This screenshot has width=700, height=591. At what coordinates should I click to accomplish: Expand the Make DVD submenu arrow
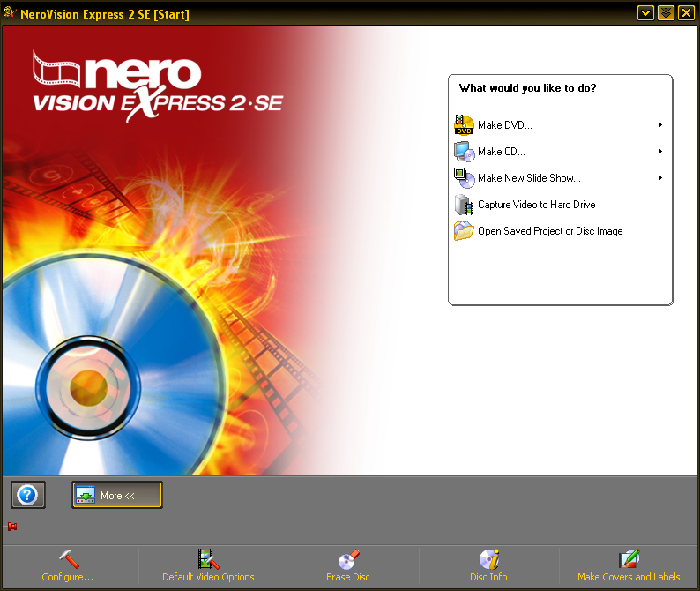click(659, 124)
